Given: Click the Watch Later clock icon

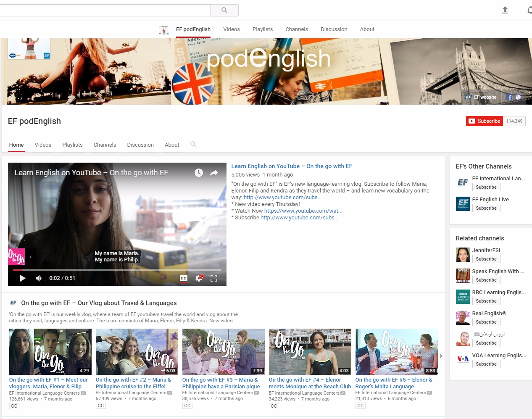Looking at the screenshot, I should (199, 173).
